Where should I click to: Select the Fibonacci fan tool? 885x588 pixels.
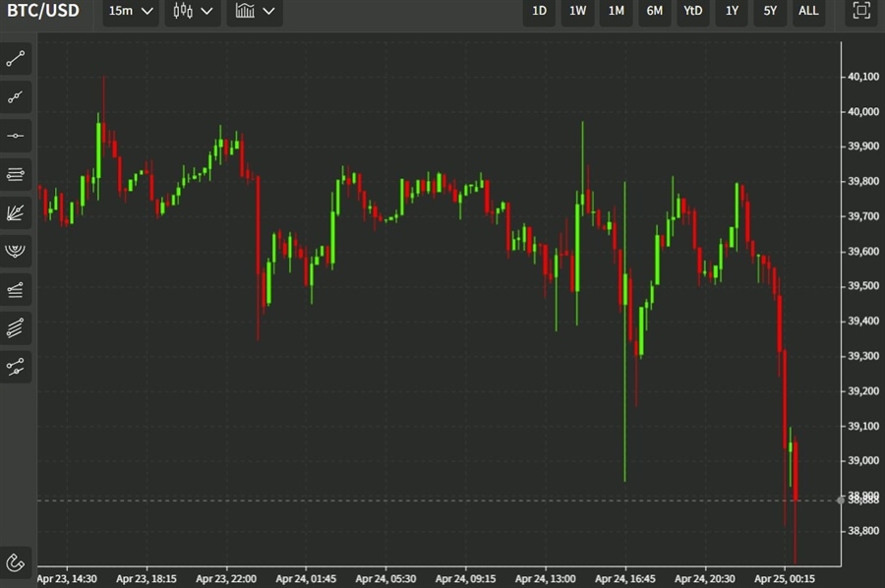point(16,212)
